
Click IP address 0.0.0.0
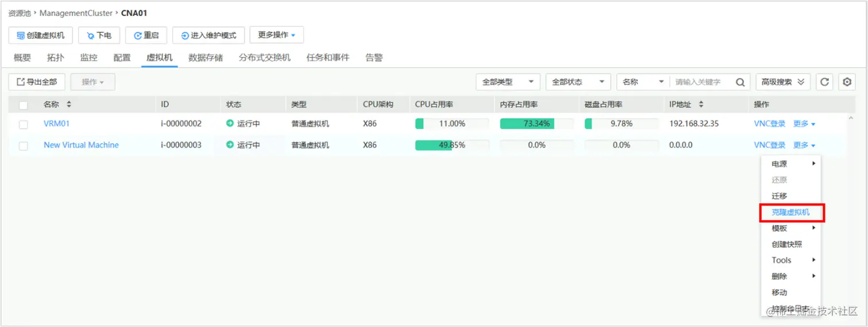point(681,145)
